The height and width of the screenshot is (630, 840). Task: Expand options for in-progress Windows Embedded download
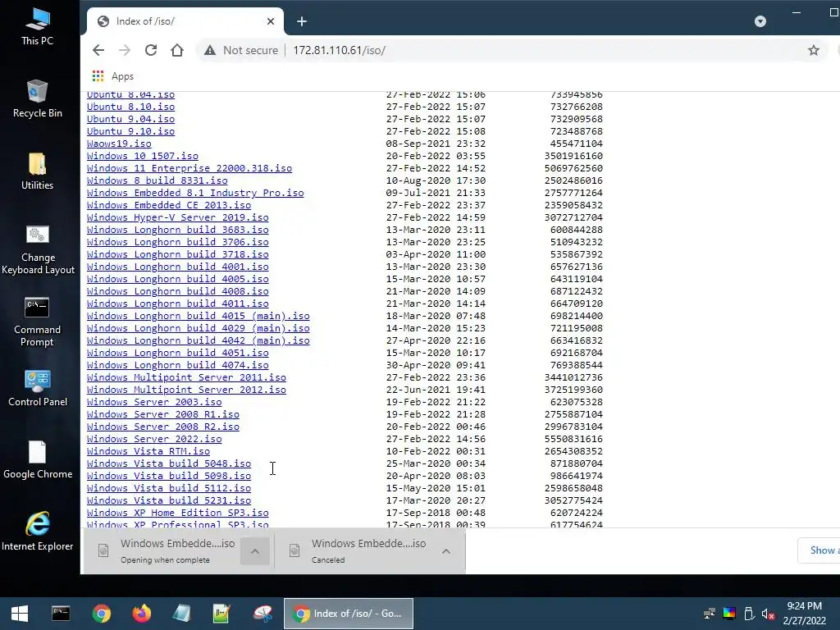[x=255, y=551]
